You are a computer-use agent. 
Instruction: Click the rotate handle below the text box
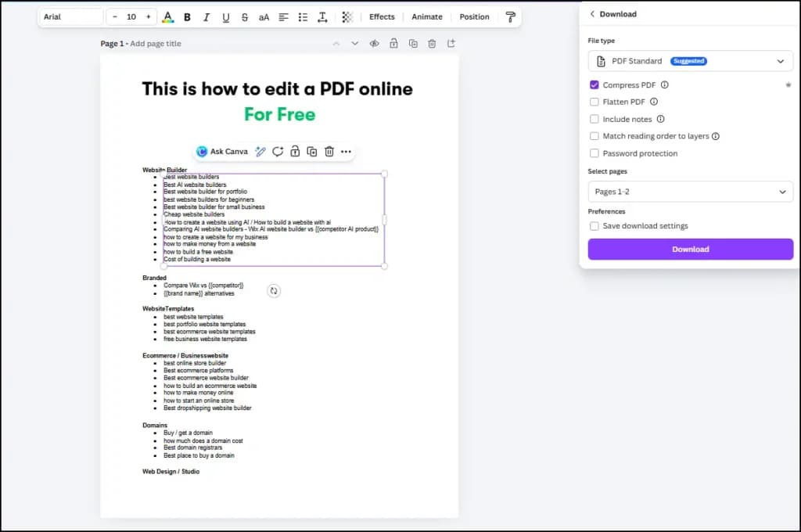click(274, 291)
